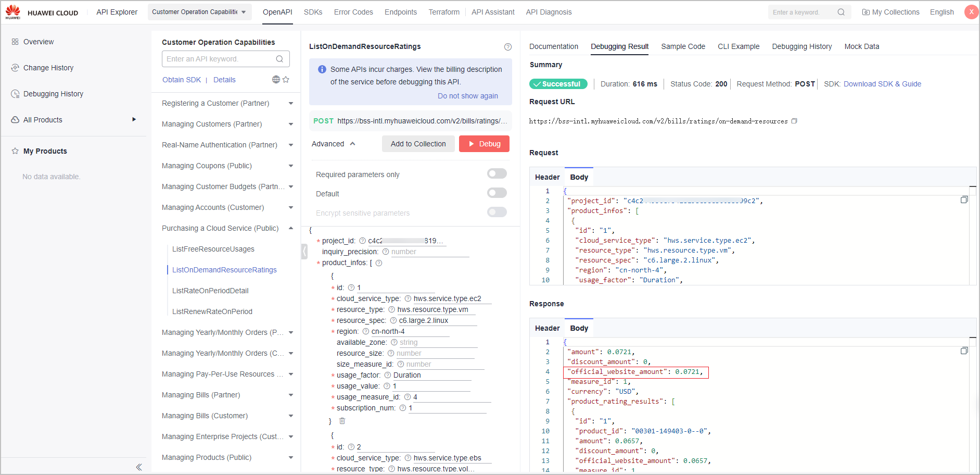Open the Customer Operation Capabilities dropdown
This screenshot has height=475, width=980.
[199, 12]
